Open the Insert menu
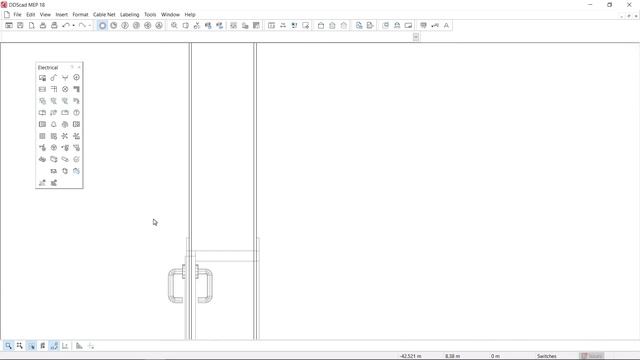The height and width of the screenshot is (360, 640). coord(62,15)
